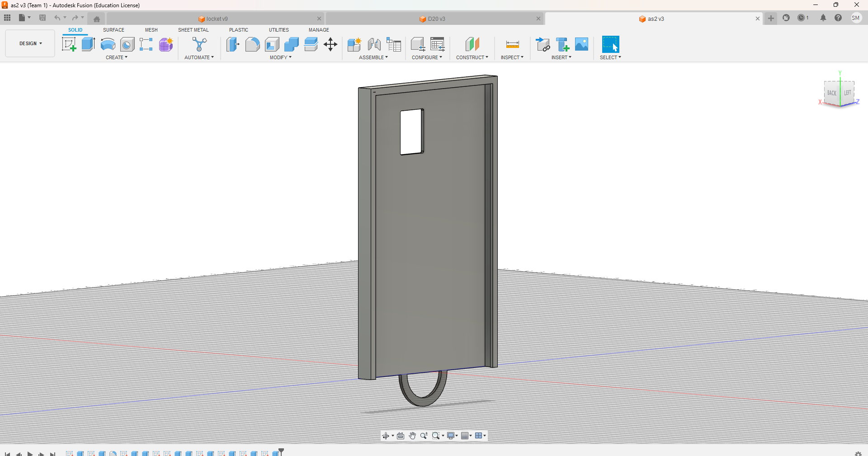The width and height of the screenshot is (868, 456).
Task: Expand the MODIFY dropdown menu
Action: click(x=280, y=57)
